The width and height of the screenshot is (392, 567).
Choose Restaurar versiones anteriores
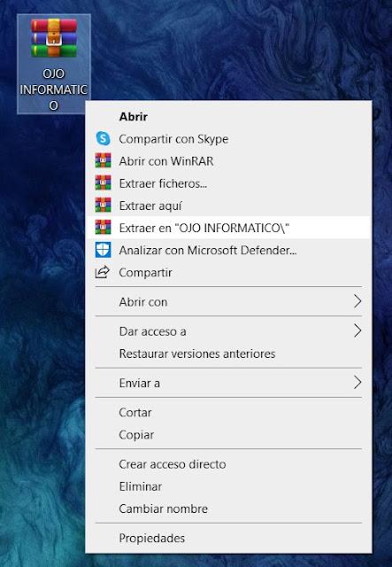228,353
